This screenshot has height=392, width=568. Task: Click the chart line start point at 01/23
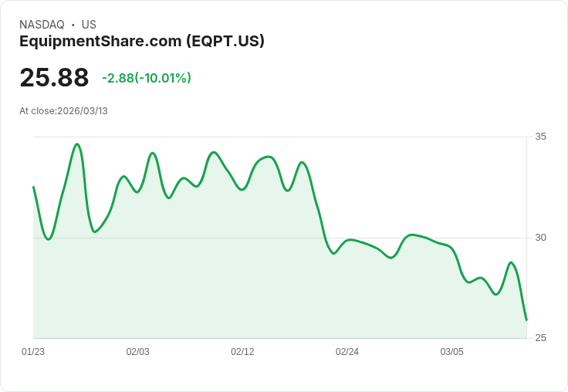tap(34, 187)
